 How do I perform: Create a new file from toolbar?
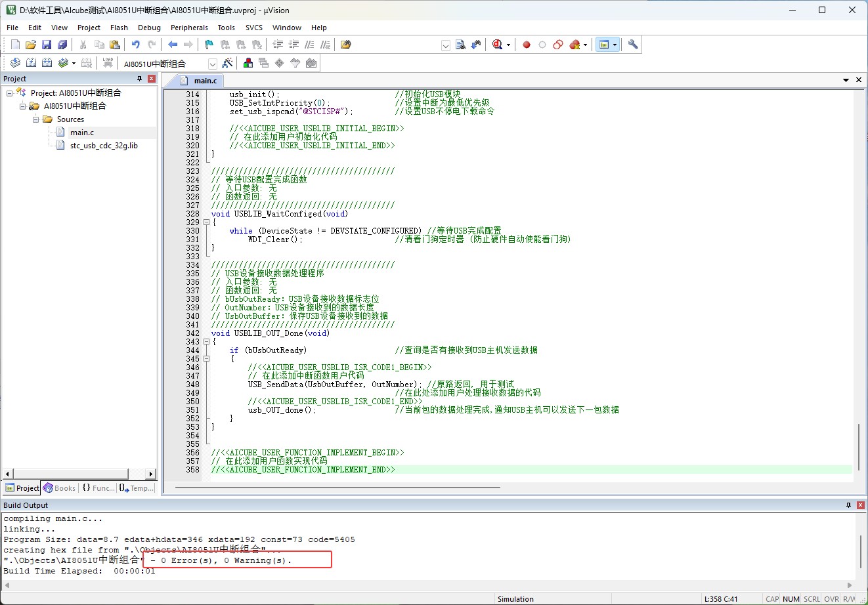point(15,45)
